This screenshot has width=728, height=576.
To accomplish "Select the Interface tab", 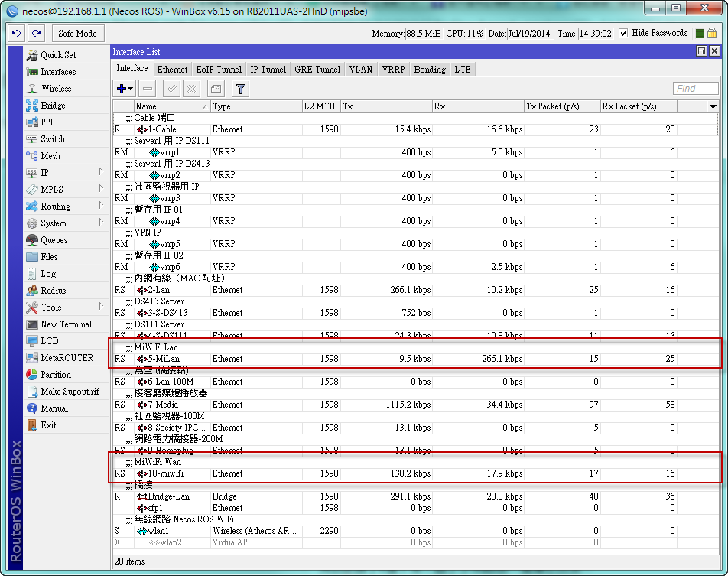I will [132, 68].
